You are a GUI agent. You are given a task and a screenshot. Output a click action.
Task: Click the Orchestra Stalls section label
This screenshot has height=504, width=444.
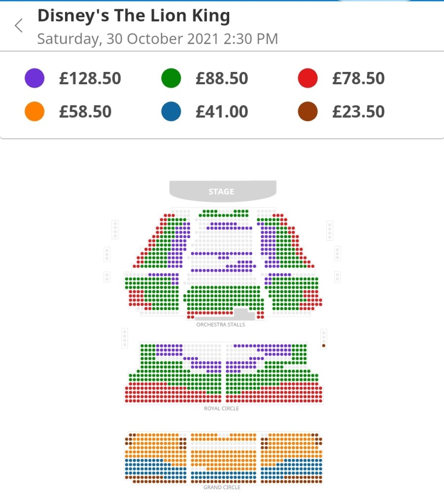pos(220,325)
